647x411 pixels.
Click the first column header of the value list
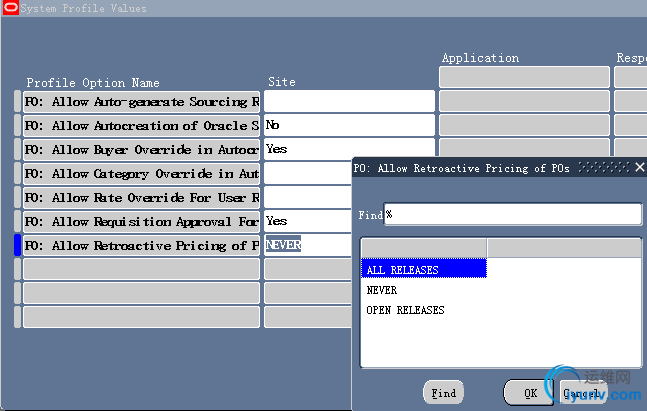click(x=424, y=248)
